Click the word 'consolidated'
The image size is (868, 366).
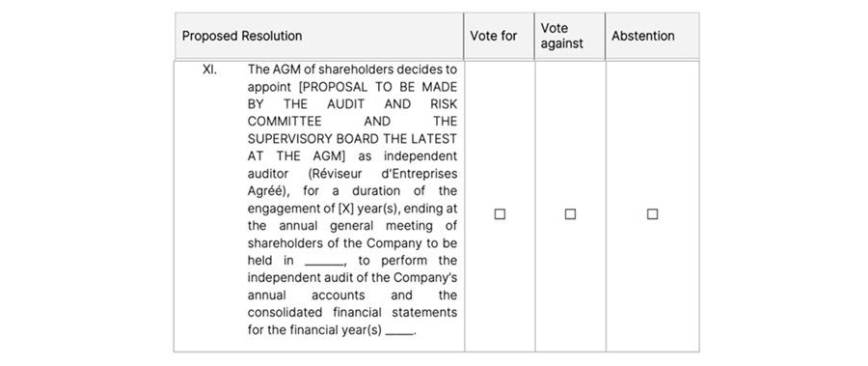285,313
